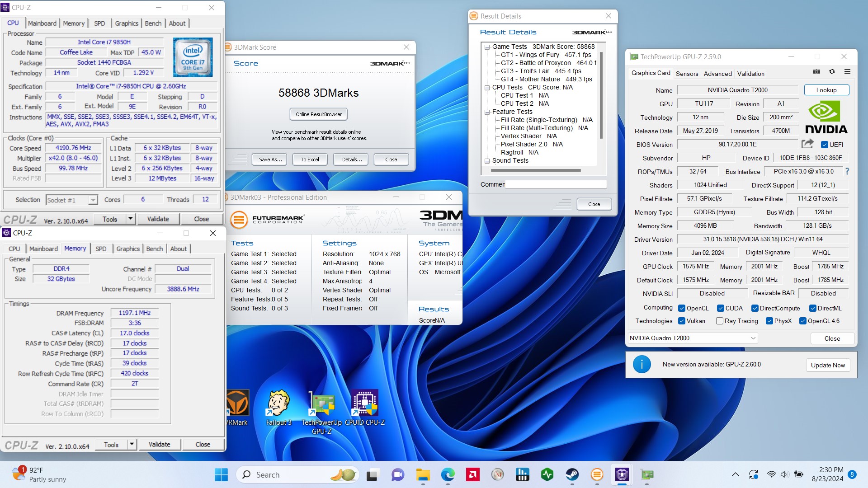Enable the Ray Tracing checkbox
Viewport: 868px width, 488px height.
pos(720,321)
